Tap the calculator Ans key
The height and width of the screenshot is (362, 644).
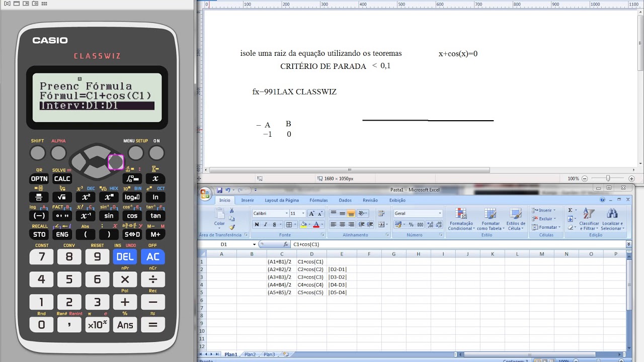point(125,325)
